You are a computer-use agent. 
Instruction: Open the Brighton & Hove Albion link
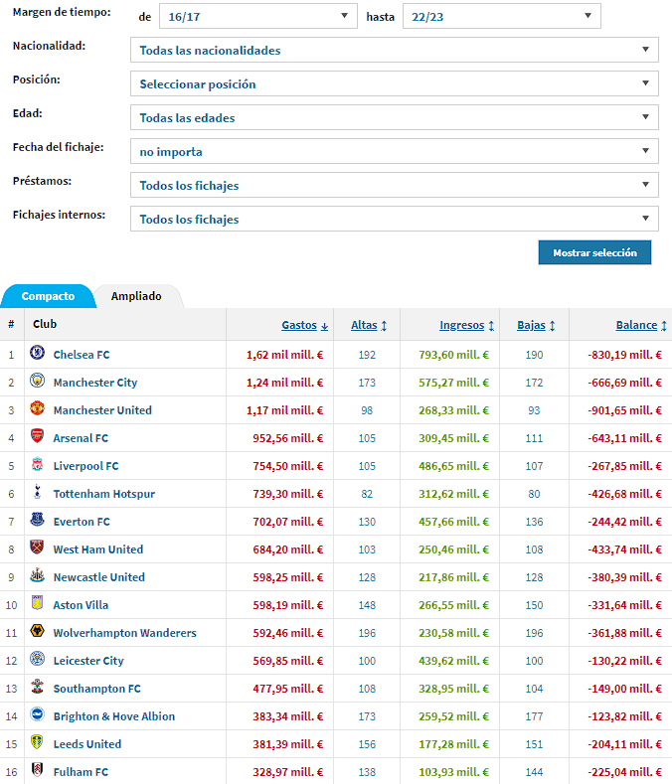click(x=114, y=716)
